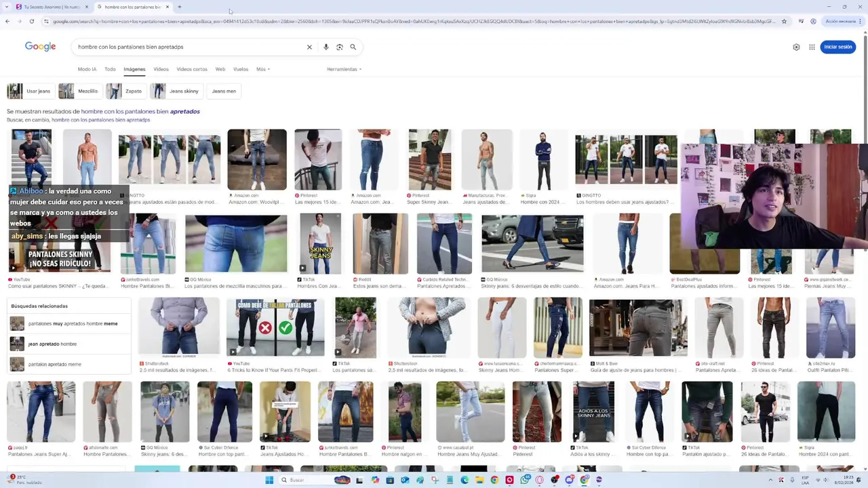
Task: Bookmark this page with the star
Action: click(784, 21)
